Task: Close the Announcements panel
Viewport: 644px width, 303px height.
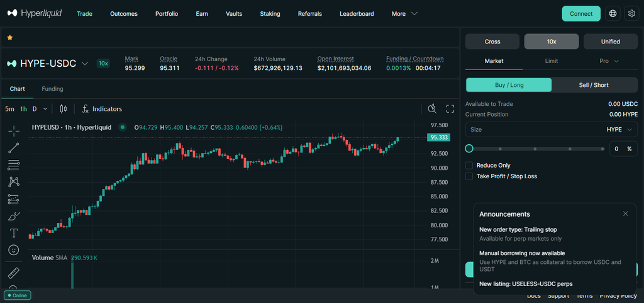Action: (x=626, y=214)
